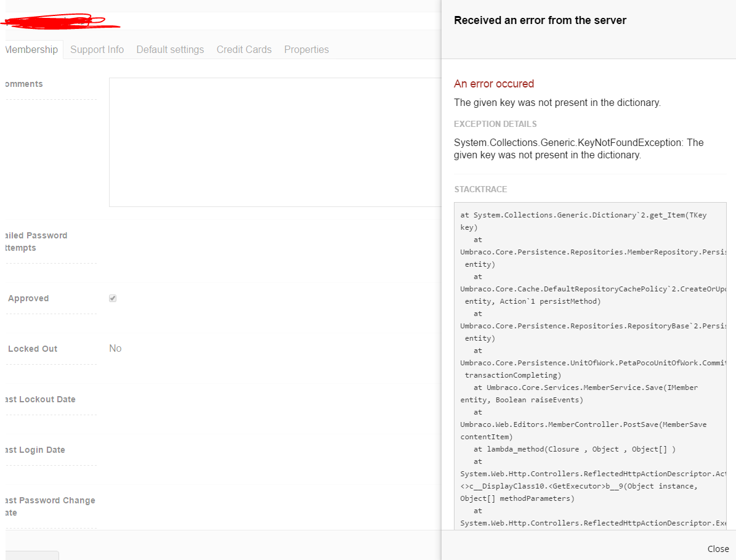Image resolution: width=736 pixels, height=560 pixels.
Task: Open the Properties tab
Action: click(306, 50)
